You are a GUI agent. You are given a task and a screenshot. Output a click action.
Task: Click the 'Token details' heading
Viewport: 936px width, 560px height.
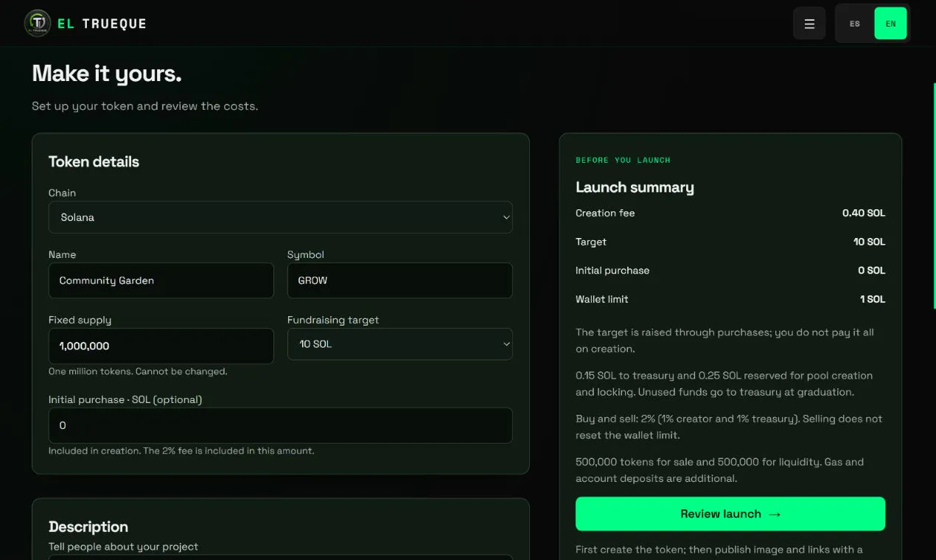tap(94, 162)
